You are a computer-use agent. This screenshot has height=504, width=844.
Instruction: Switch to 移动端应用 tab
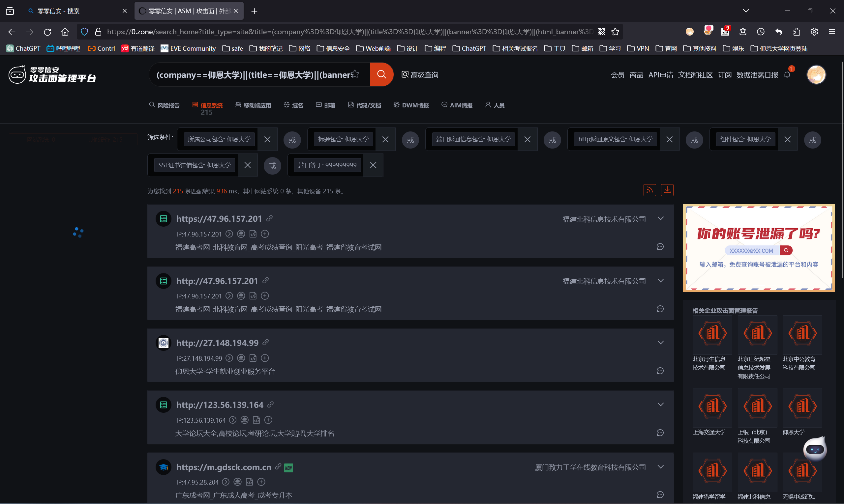(x=253, y=105)
